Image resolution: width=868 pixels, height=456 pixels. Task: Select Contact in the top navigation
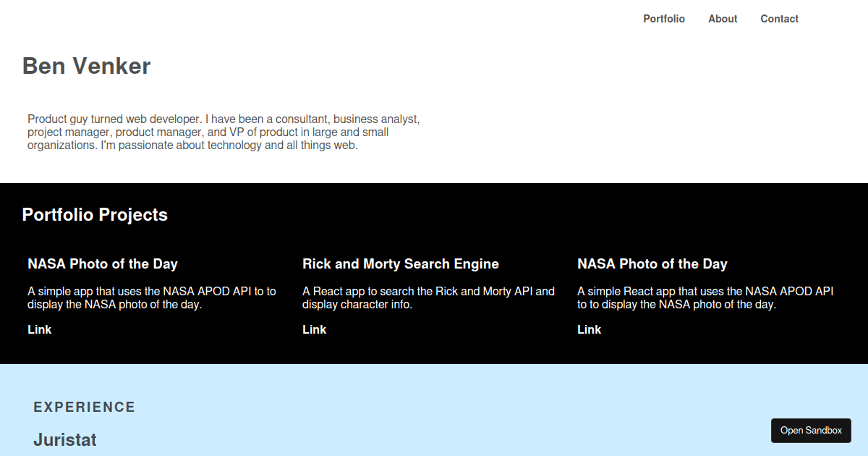tap(779, 19)
